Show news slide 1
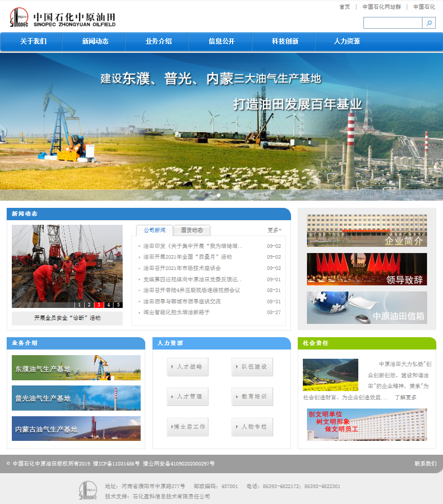Screen dimensions: 443x504 click(80, 305)
